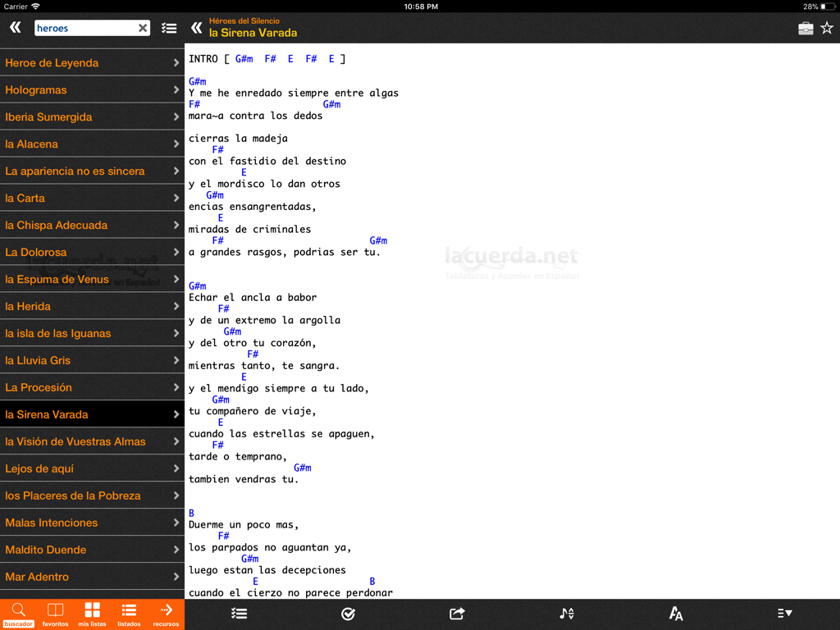The width and height of the screenshot is (840, 630).
Task: Mark la Sirena Varada as favorite star
Action: (827, 28)
